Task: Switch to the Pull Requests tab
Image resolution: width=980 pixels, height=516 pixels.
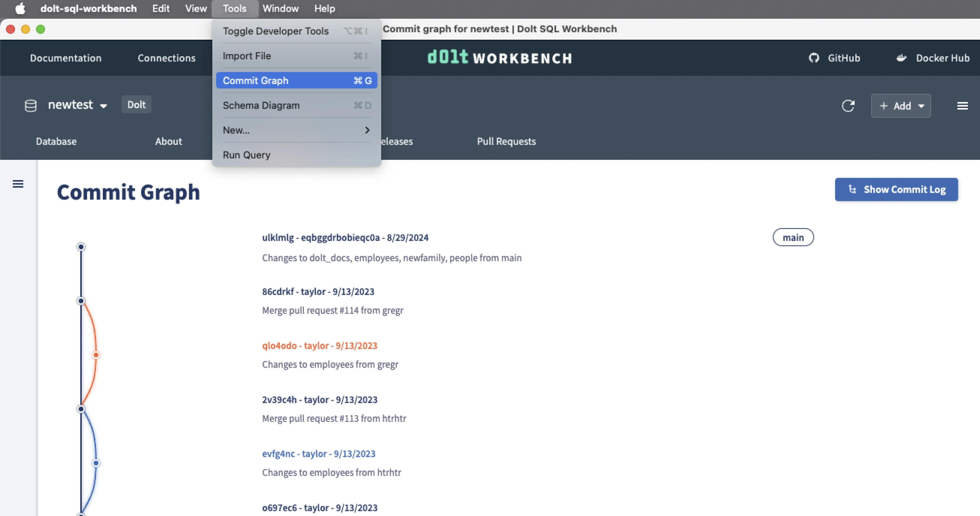Action: pos(506,141)
